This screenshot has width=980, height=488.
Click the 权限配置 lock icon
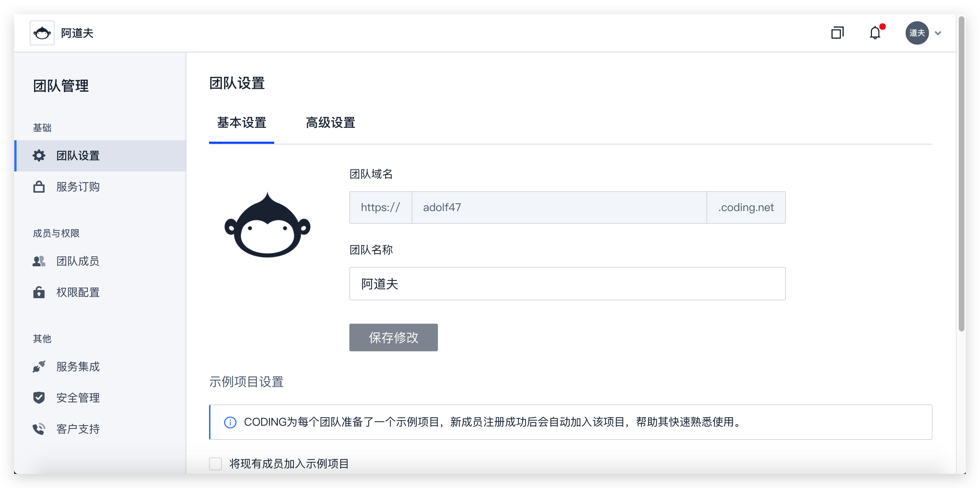click(x=39, y=292)
